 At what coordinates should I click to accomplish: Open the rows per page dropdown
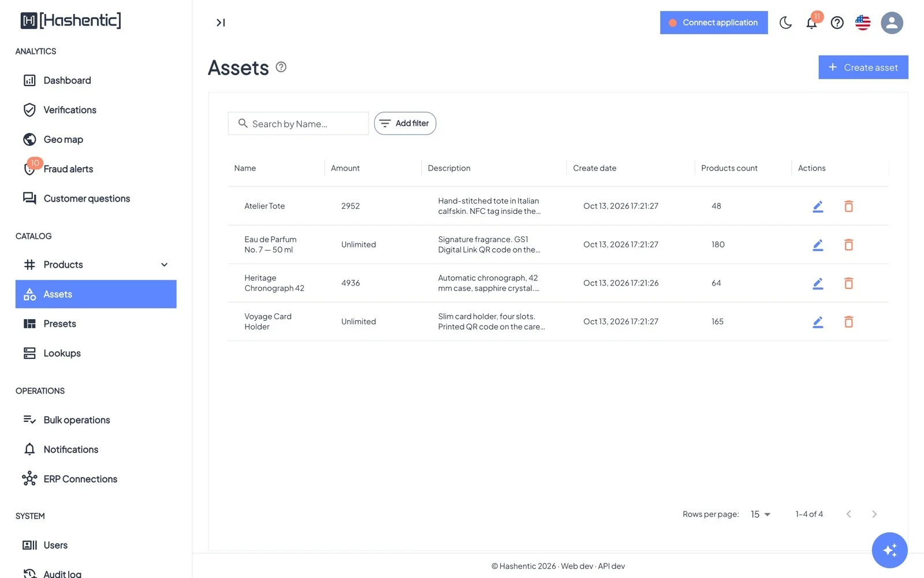[761, 514]
